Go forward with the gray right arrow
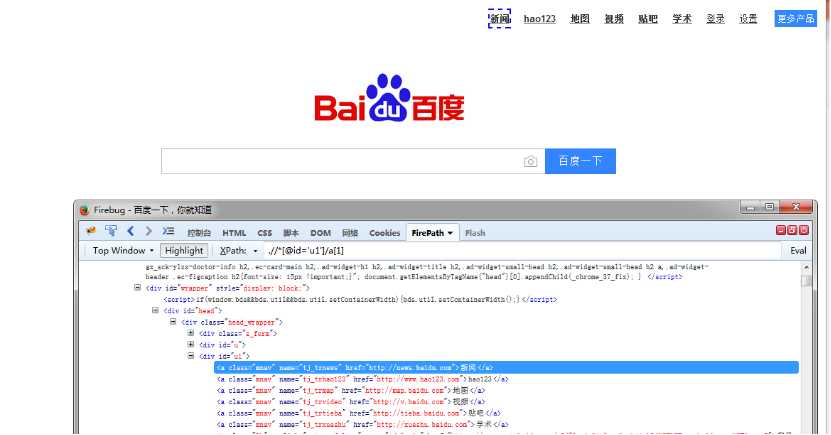The width and height of the screenshot is (831, 435). (x=148, y=231)
